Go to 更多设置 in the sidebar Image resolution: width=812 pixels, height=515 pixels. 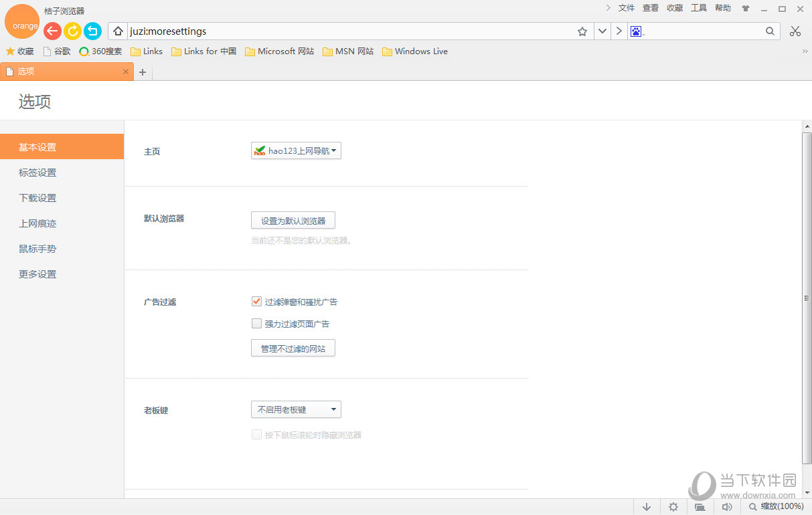pos(37,274)
